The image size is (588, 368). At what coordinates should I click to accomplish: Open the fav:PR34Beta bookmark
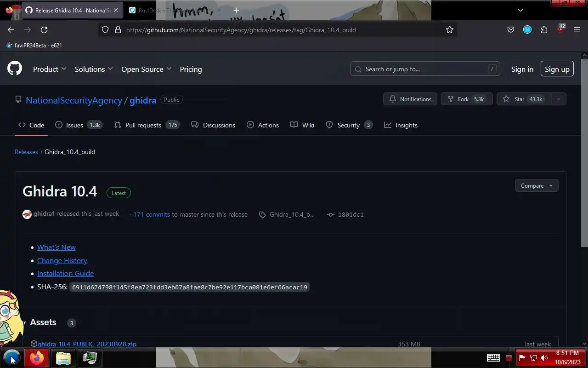pos(34,46)
